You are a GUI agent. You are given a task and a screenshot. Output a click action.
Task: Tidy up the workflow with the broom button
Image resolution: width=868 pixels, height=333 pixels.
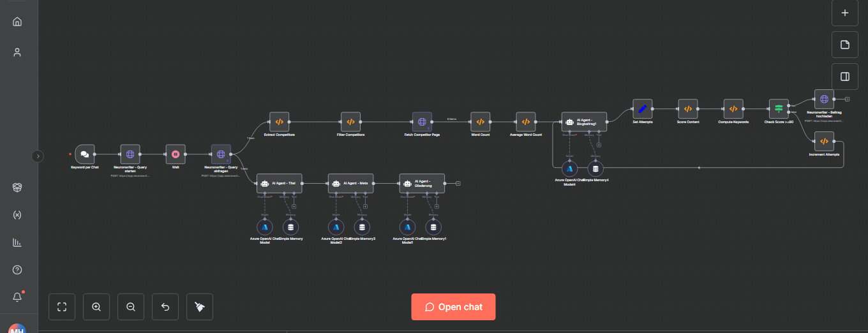(200, 307)
